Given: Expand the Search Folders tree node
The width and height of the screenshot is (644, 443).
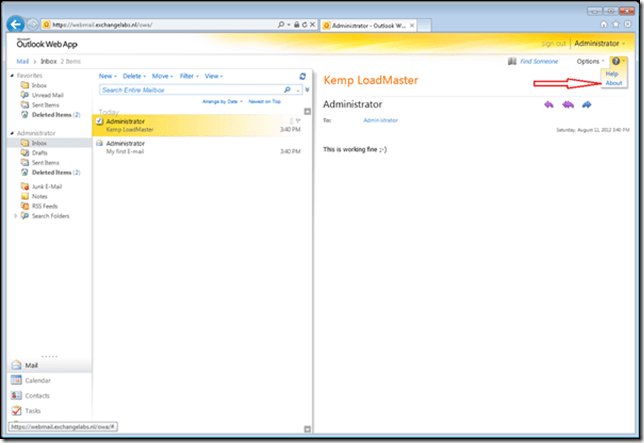Looking at the screenshot, I should click(x=14, y=215).
